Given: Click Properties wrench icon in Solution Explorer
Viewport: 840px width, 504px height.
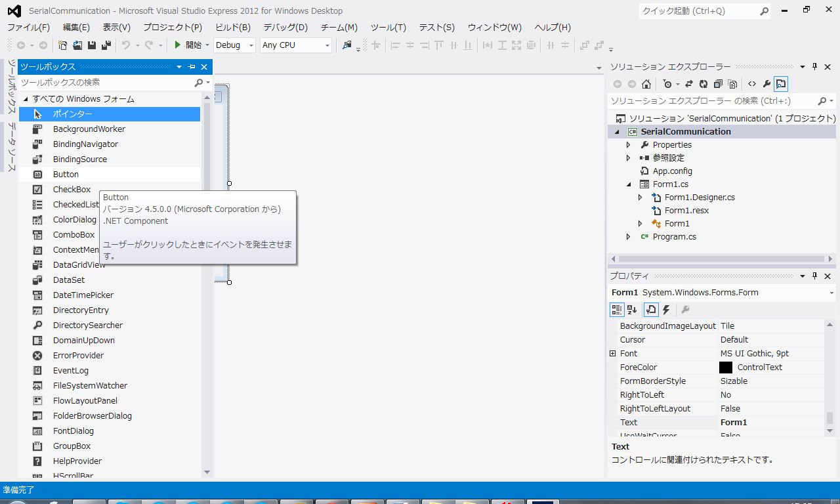Looking at the screenshot, I should coord(766,84).
